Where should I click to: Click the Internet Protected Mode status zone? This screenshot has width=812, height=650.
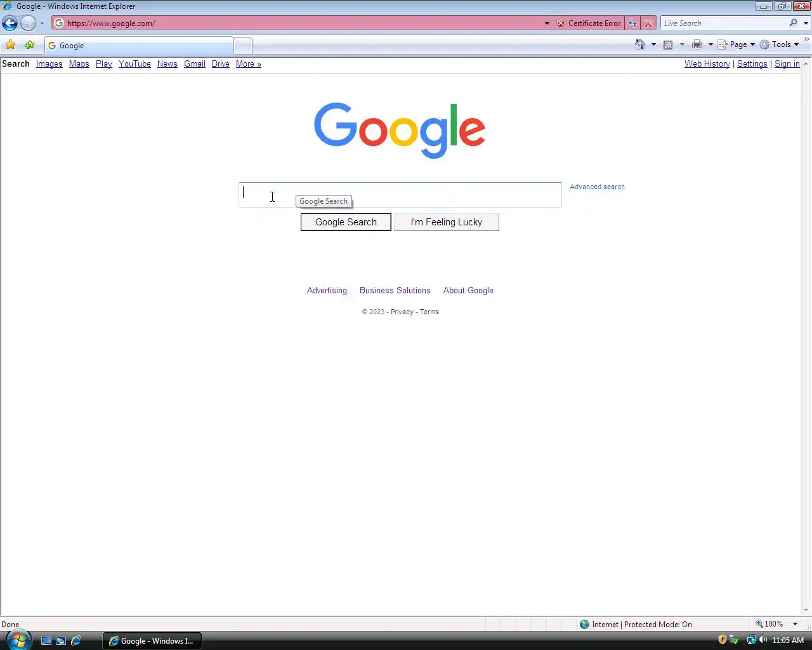tap(636, 625)
